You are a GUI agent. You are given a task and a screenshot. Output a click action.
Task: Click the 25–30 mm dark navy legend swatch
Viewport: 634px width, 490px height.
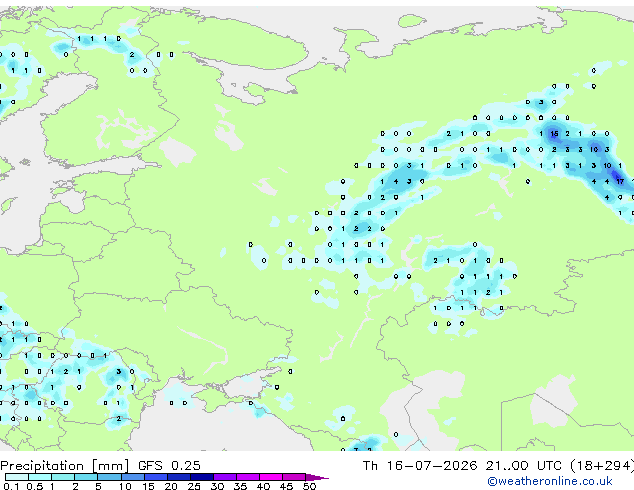pos(201,477)
